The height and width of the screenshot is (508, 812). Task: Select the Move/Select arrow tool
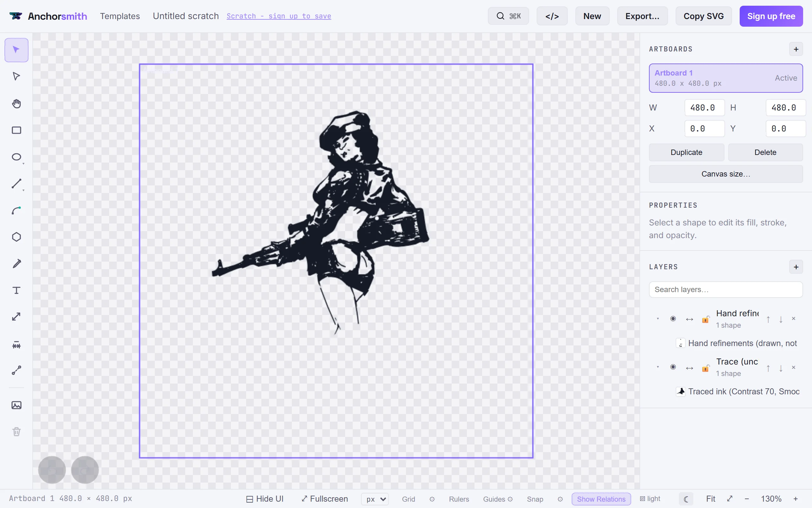[16, 50]
